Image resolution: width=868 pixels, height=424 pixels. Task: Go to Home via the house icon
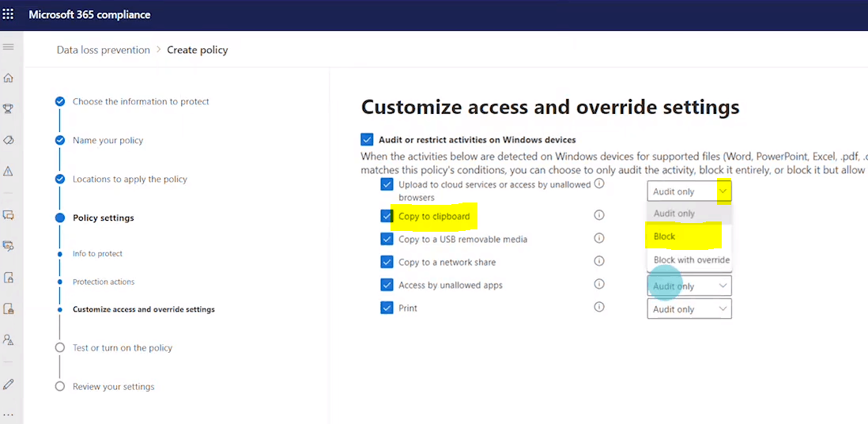pyautogui.click(x=8, y=78)
